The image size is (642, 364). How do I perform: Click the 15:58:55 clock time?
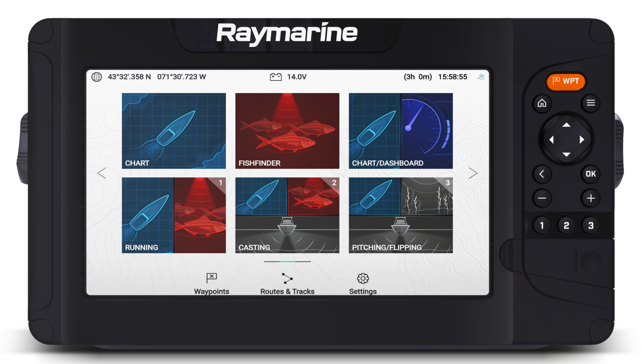pyautogui.click(x=452, y=77)
